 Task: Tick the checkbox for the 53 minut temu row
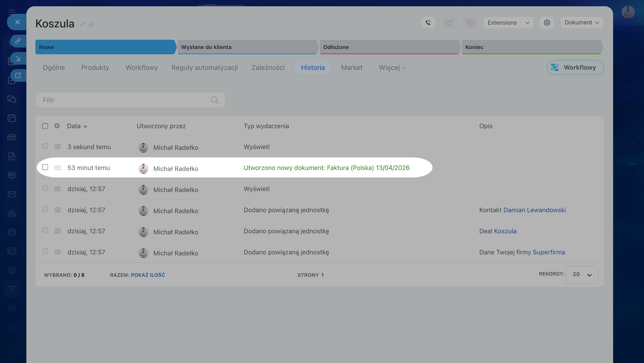[x=45, y=167]
